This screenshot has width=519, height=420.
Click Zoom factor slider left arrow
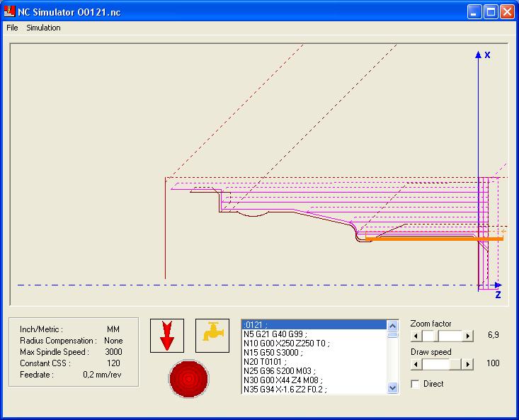pos(416,336)
